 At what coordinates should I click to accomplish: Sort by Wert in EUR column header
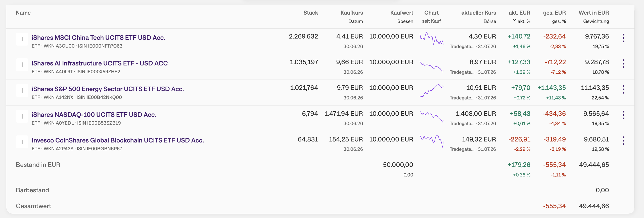[x=594, y=13]
